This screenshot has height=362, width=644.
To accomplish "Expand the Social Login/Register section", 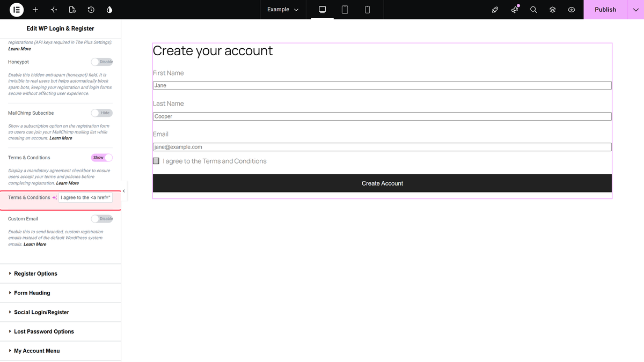I will (61, 312).
